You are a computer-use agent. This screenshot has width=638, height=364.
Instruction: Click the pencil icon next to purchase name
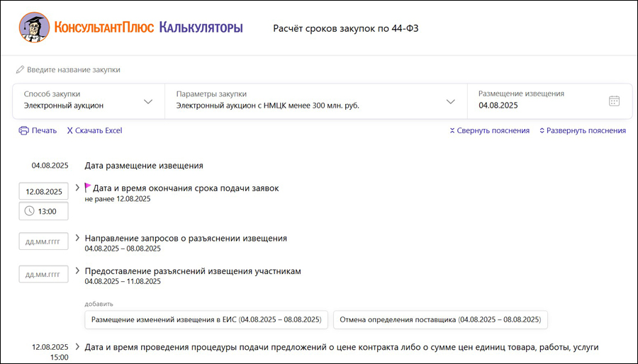pyautogui.click(x=20, y=70)
